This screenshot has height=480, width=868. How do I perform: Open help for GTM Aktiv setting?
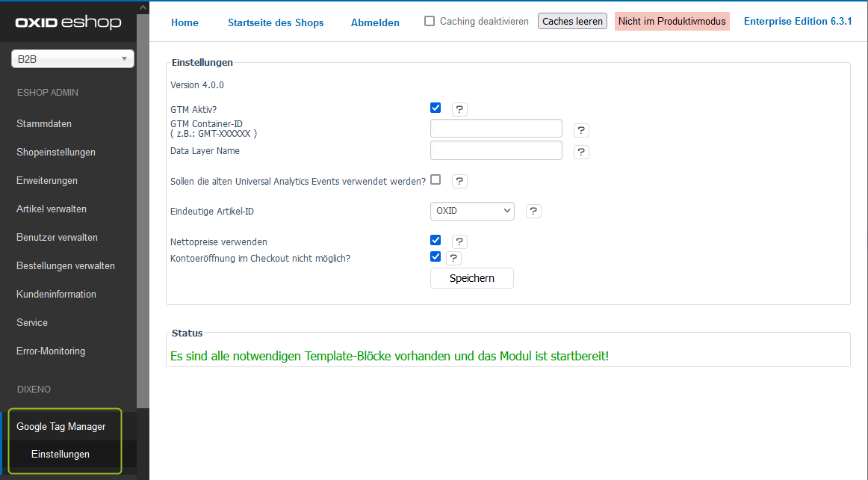pyautogui.click(x=459, y=109)
